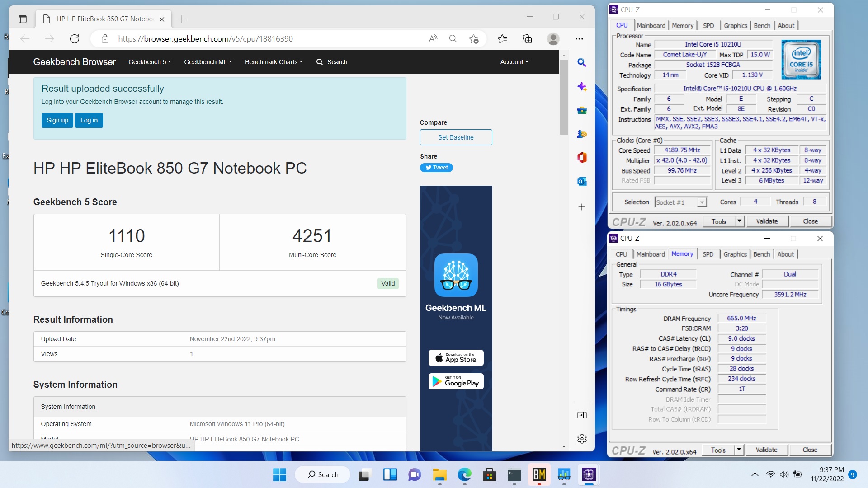The image size is (868, 488).
Task: Click the Read aloud icon in address bar
Action: pyautogui.click(x=433, y=39)
